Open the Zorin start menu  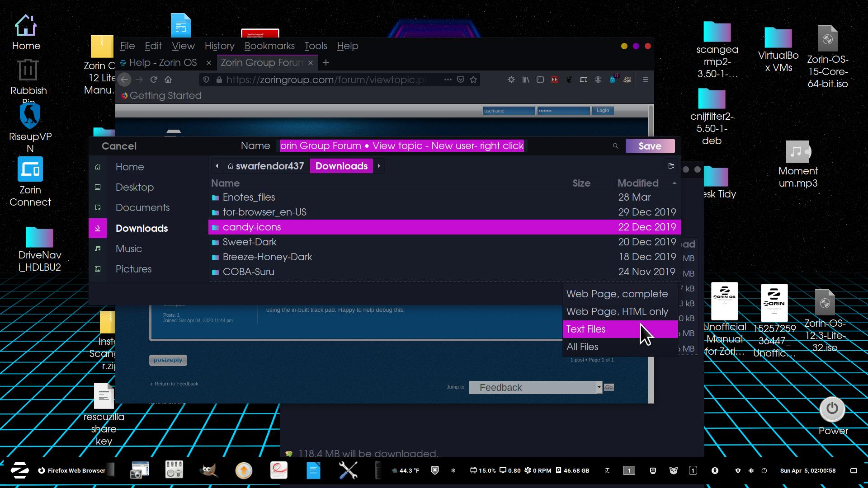pyautogui.click(x=20, y=470)
